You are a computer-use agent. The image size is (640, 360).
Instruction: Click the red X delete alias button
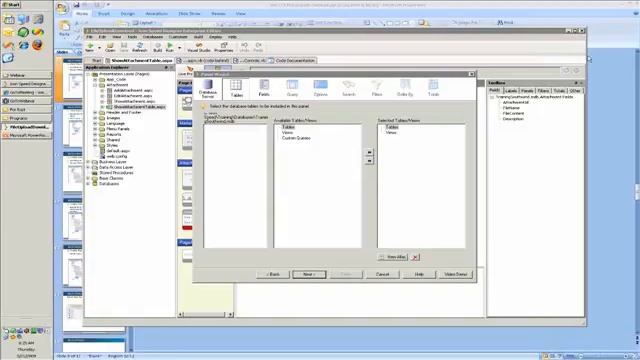[415, 257]
